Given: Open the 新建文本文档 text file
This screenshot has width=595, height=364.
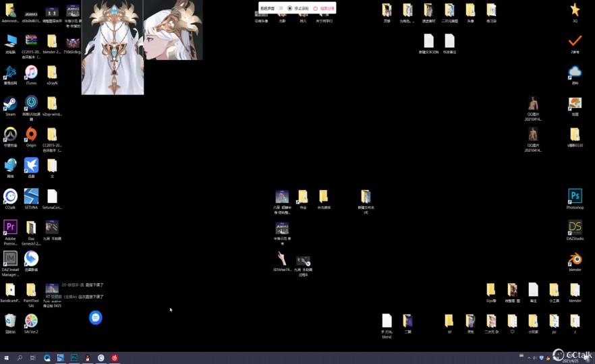Looking at the screenshot, I should click(428, 44).
